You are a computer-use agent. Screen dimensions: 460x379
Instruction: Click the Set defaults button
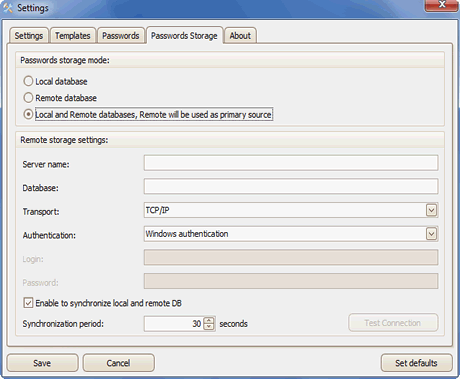click(416, 363)
